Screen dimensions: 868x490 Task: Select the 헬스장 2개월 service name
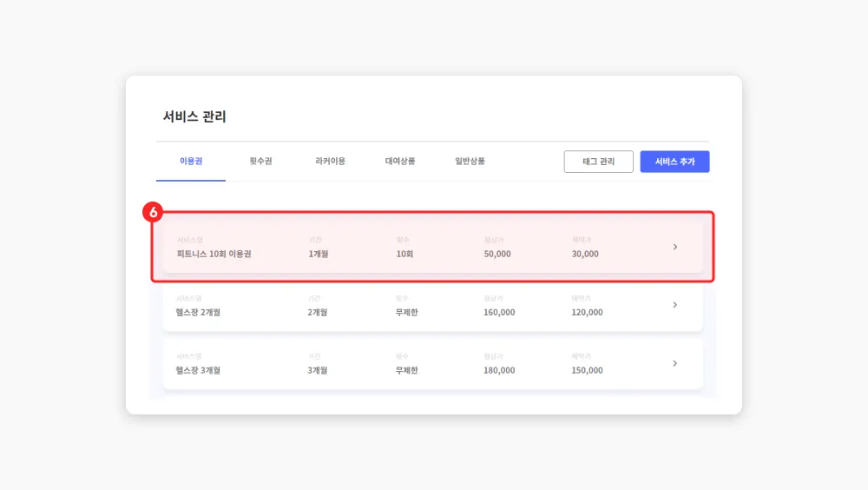(x=198, y=313)
